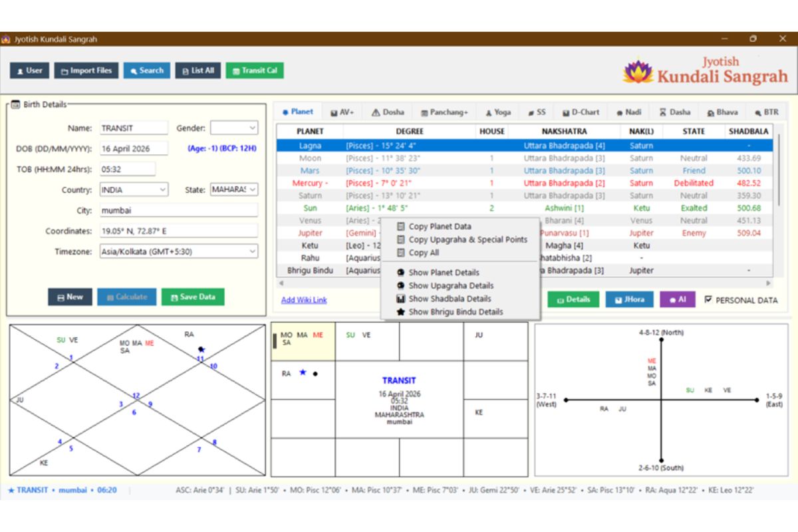
Task: Switch to the Bhava tab
Action: tap(722, 112)
